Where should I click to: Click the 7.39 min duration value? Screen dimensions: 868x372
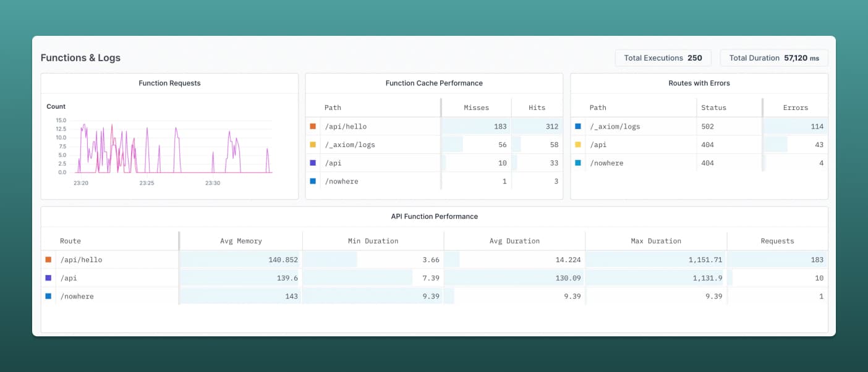[x=431, y=278]
